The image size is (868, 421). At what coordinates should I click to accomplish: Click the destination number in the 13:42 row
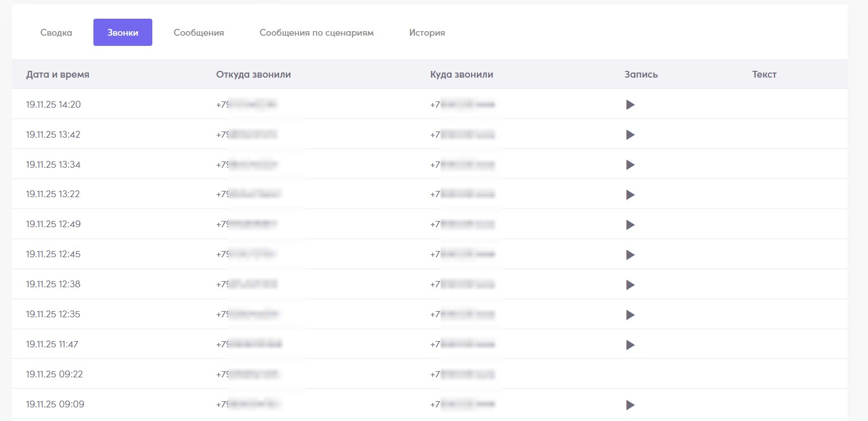coord(463,134)
